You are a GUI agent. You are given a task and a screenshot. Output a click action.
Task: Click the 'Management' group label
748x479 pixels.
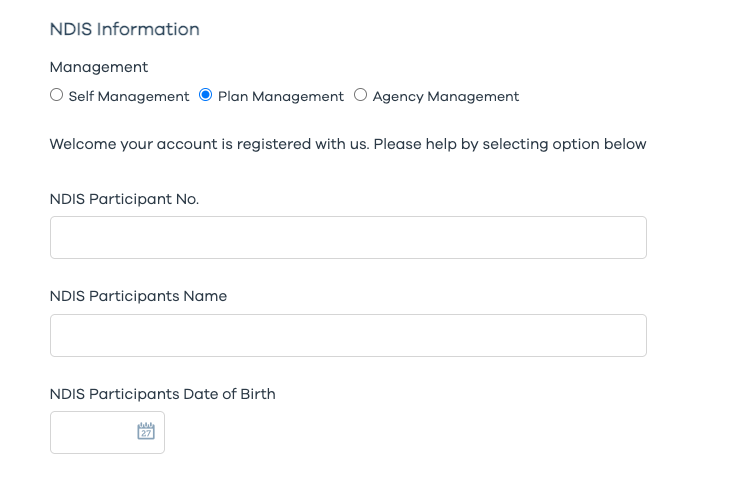click(99, 67)
